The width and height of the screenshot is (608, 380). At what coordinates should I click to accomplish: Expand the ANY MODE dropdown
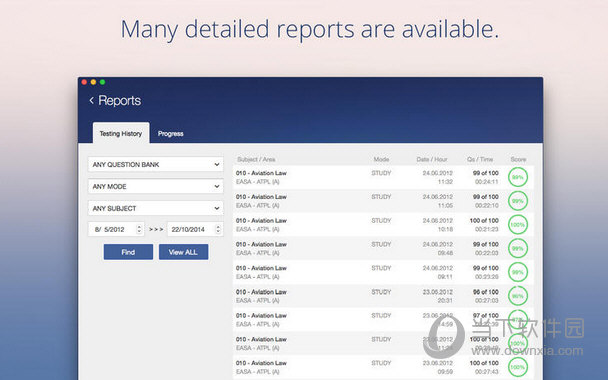[x=155, y=187]
